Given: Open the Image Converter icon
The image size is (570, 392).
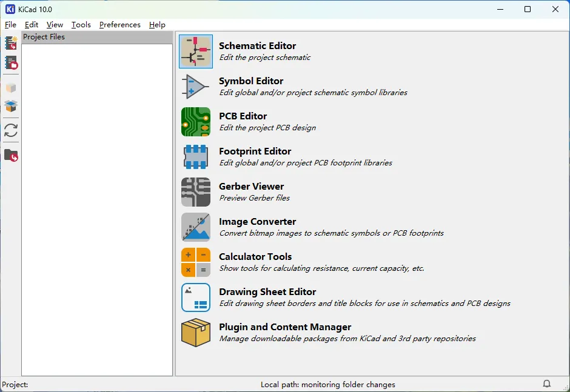Looking at the screenshot, I should (196, 227).
